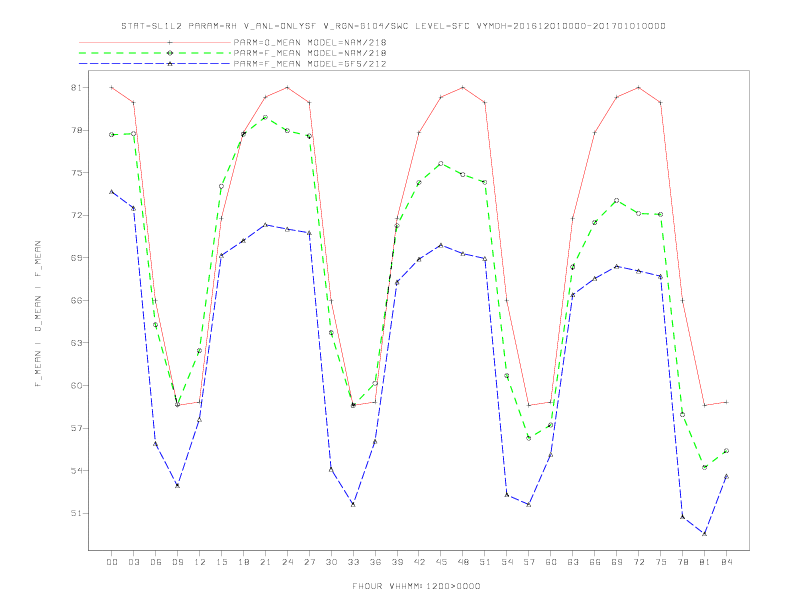Click forecast hour 78 on the horizontal axis
792x612 pixels.
point(683,562)
